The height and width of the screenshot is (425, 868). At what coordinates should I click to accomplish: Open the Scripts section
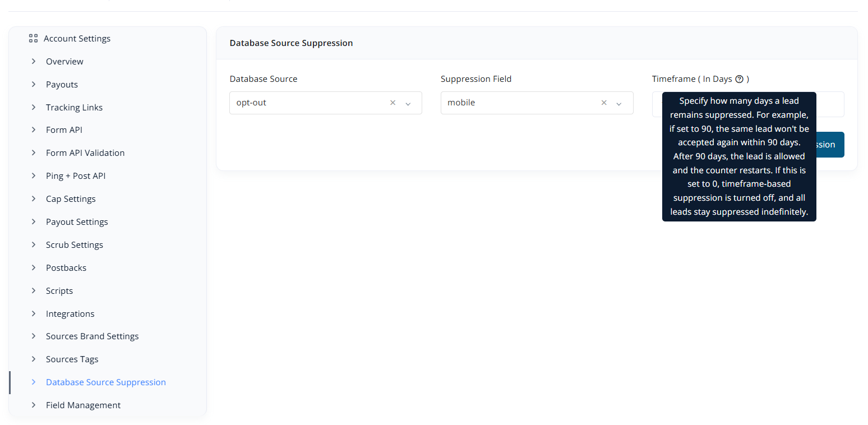pyautogui.click(x=59, y=290)
